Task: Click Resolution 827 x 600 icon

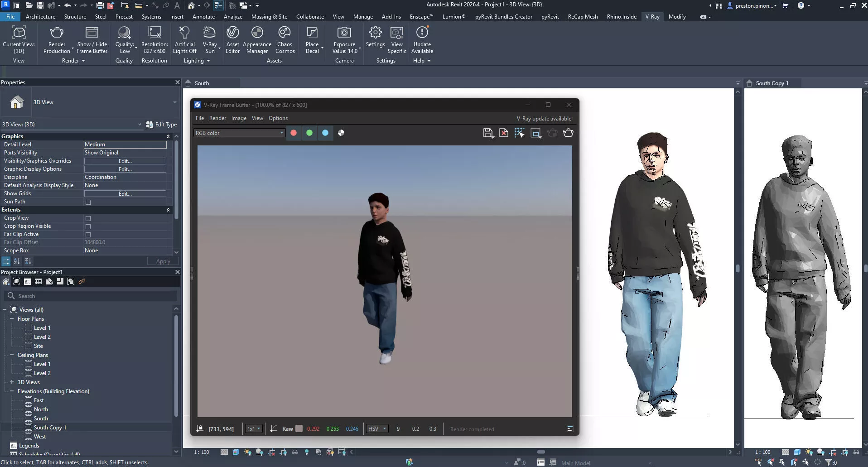Action: pos(154,33)
